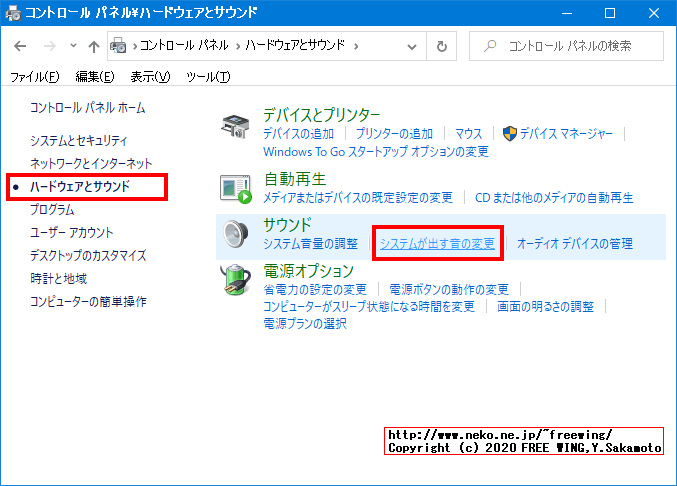677x486 pixels.
Task: Click title bar Control Panel window icon
Action: coord(13,13)
